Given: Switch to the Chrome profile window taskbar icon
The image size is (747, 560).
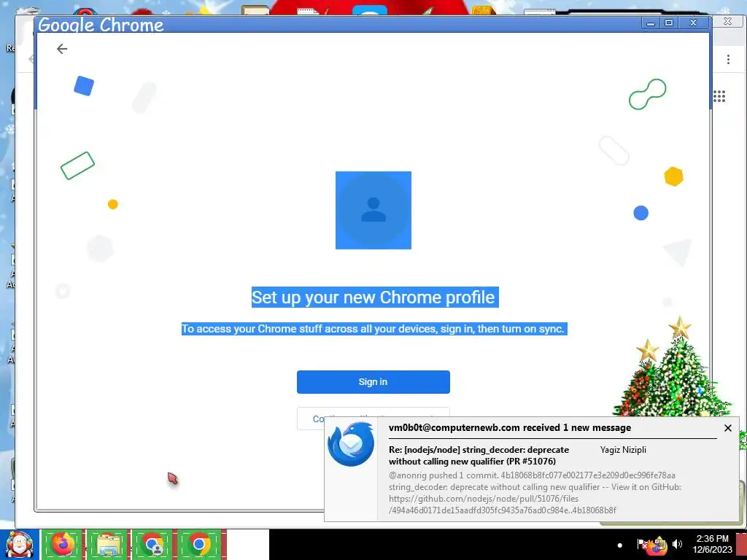Looking at the screenshot, I should point(153,544).
